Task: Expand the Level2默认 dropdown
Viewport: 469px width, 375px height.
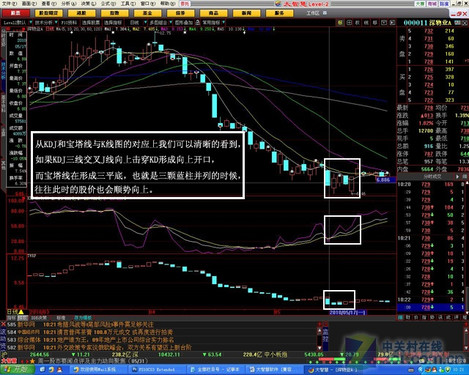Action: [31, 23]
